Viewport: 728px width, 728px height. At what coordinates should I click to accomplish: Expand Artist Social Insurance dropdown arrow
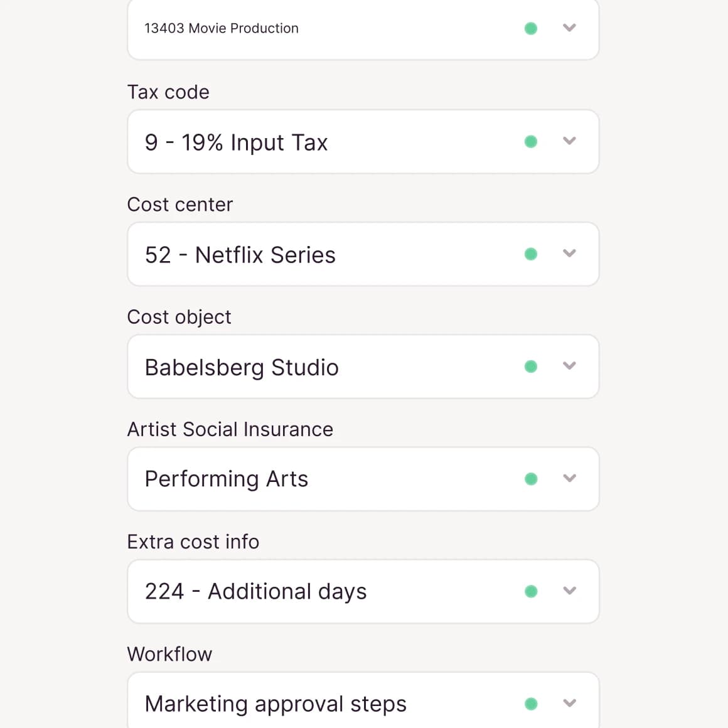569,478
